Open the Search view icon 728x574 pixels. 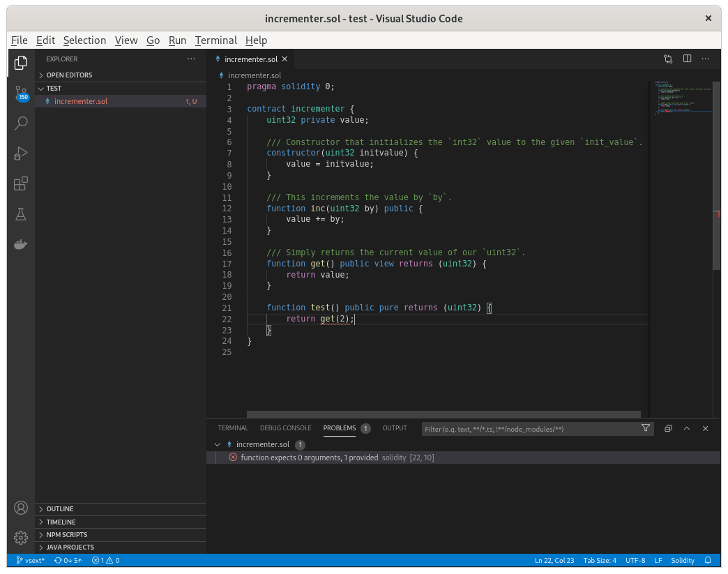tap(20, 123)
